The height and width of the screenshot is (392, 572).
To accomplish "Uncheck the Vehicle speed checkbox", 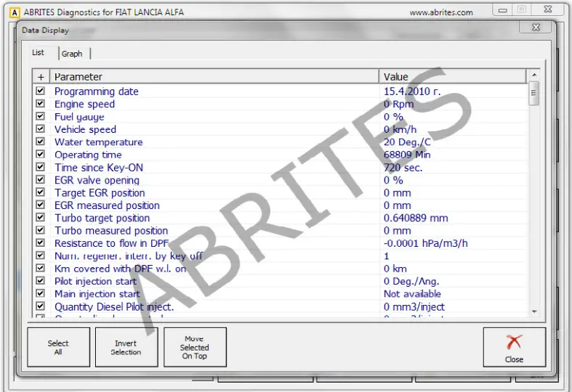I will pos(40,129).
